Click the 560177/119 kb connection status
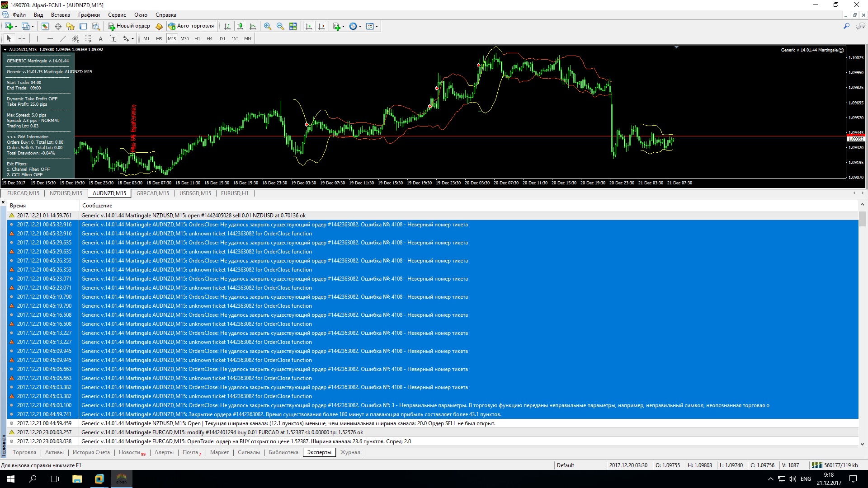 coord(835,465)
